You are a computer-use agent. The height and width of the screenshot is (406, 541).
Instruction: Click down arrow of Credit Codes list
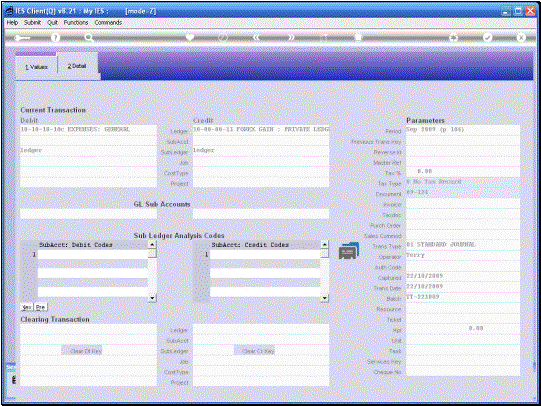[324, 298]
